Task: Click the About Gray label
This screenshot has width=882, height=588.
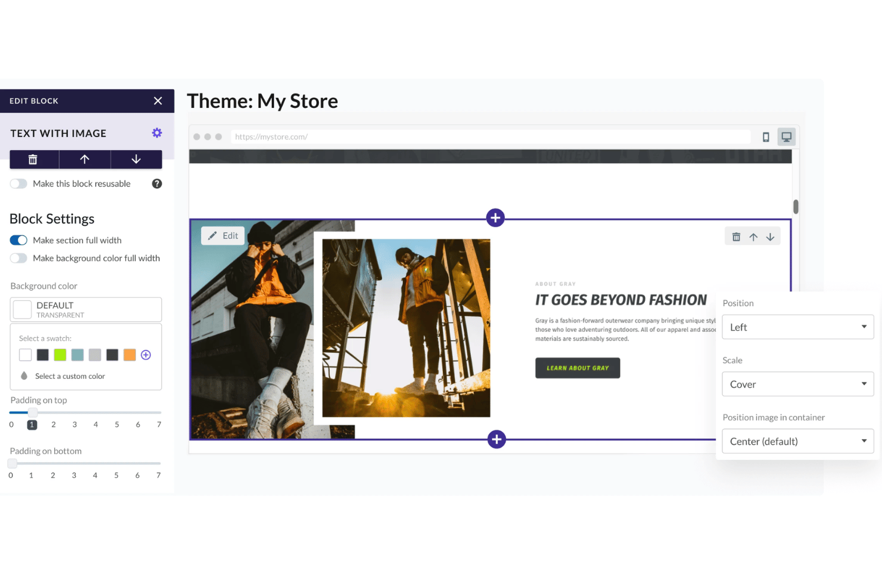Action: 555,284
